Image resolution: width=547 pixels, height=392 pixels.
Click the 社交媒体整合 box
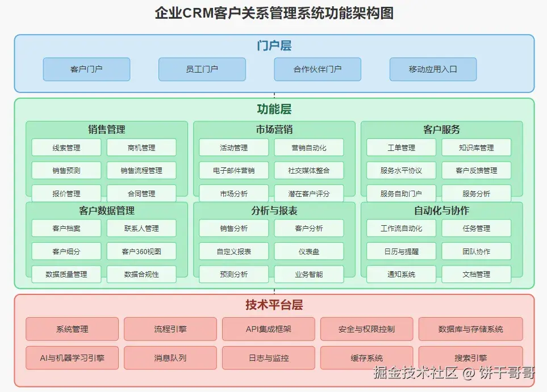point(309,170)
